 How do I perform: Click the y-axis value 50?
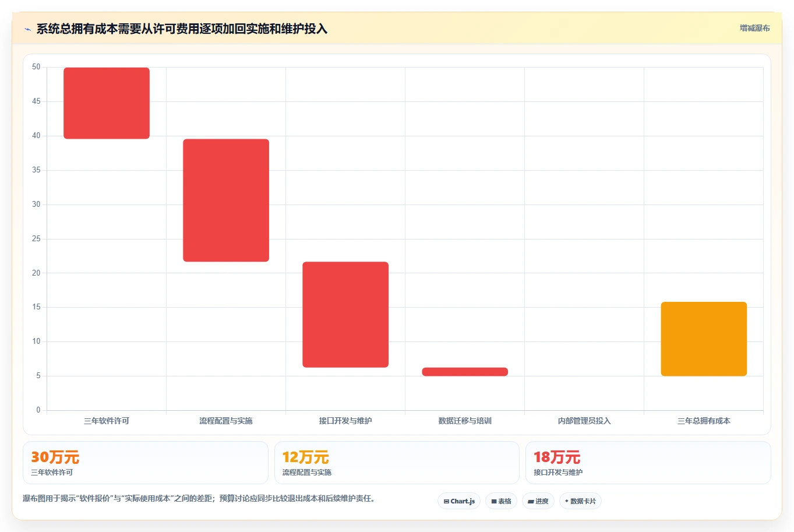36,67
